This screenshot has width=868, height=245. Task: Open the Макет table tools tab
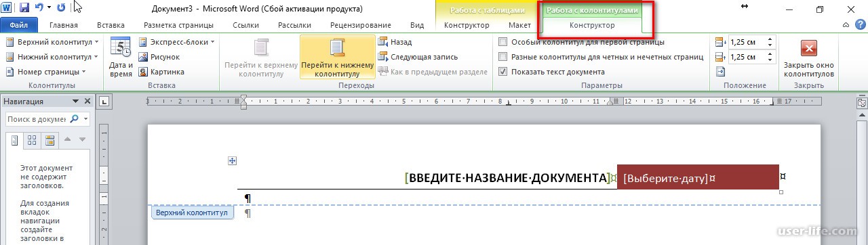519,25
